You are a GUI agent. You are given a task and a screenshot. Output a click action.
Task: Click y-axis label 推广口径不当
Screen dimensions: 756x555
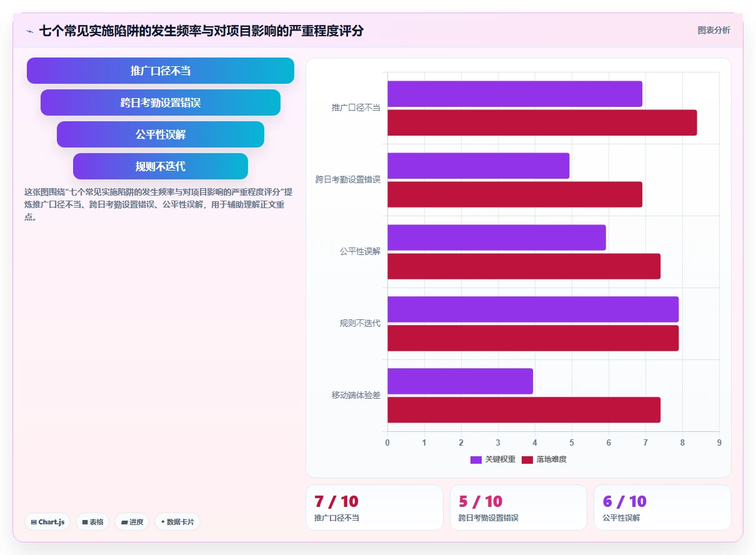pos(356,107)
